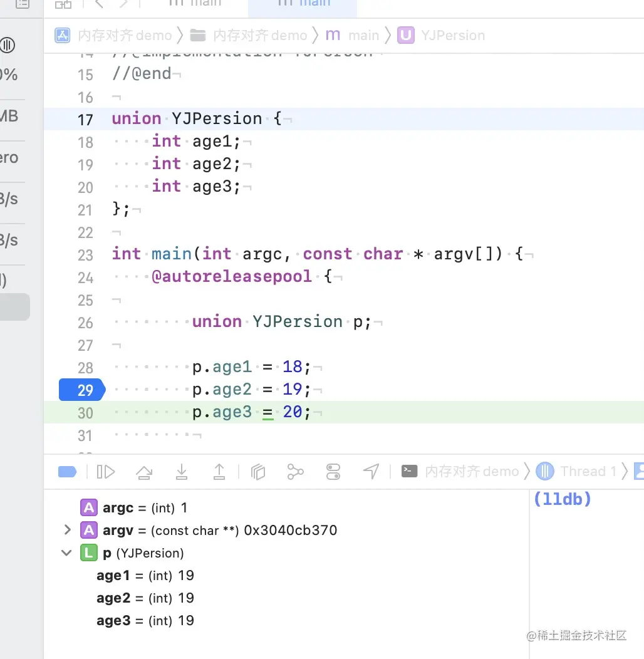The width and height of the screenshot is (644, 659).
Task: Click 'union YJPersion {' on line 17
Action: click(197, 118)
